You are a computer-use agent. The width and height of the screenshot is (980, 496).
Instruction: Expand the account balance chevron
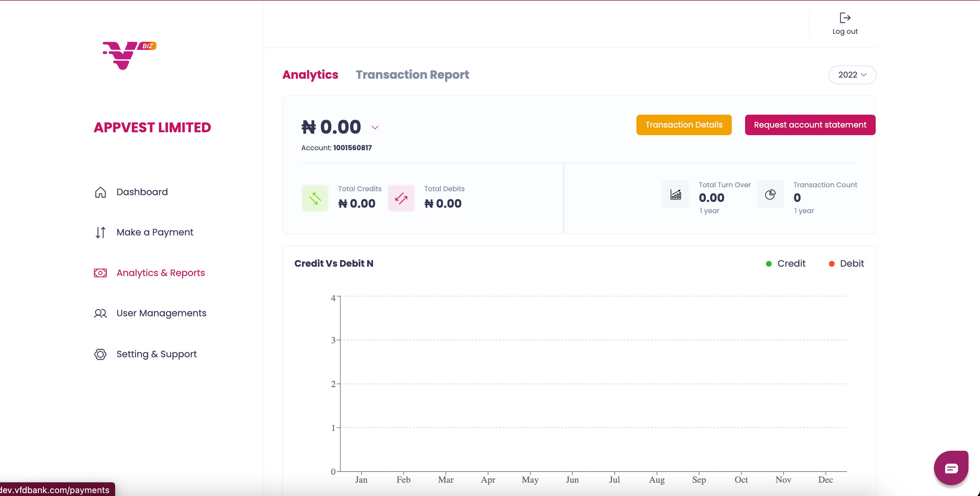point(375,127)
